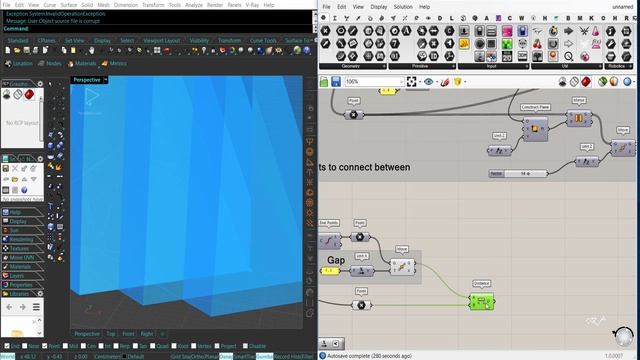Open the Rhino Help question mark icon

click(307, 50)
